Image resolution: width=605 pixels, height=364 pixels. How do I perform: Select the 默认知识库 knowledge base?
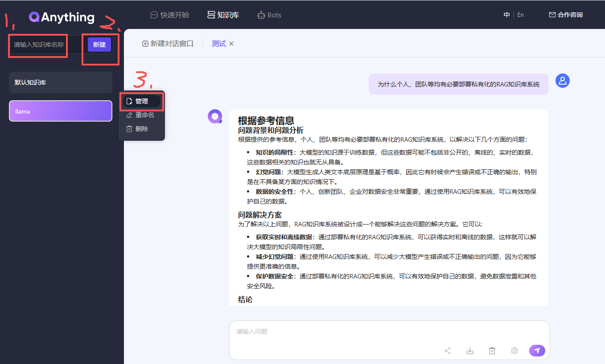pyautogui.click(x=61, y=82)
